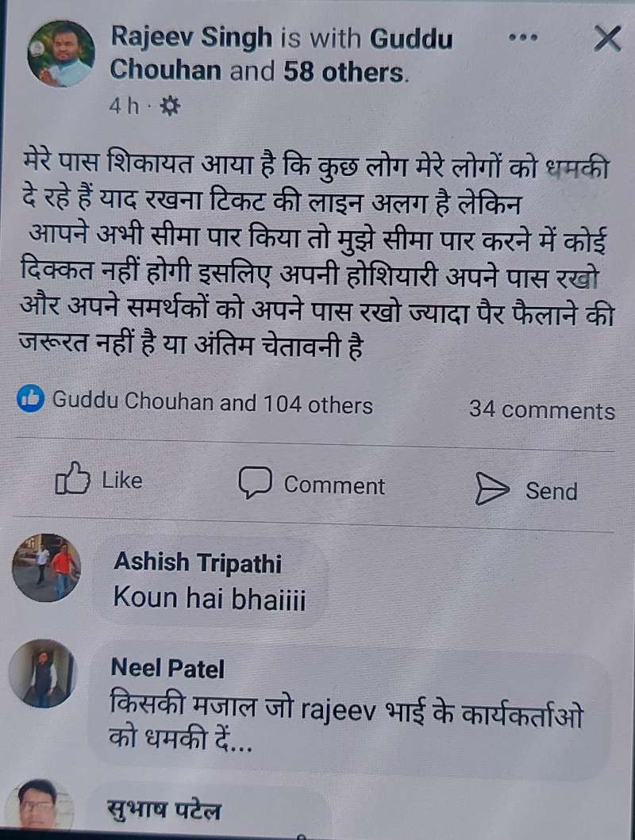Open Rajeev Singh's profile from post header
The height and width of the screenshot is (840, 635).
pos(191,38)
